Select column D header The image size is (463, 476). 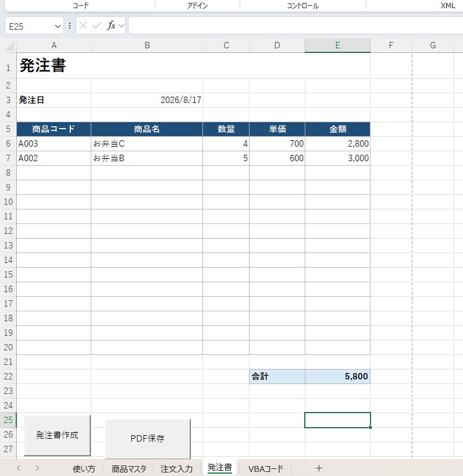[277, 45]
